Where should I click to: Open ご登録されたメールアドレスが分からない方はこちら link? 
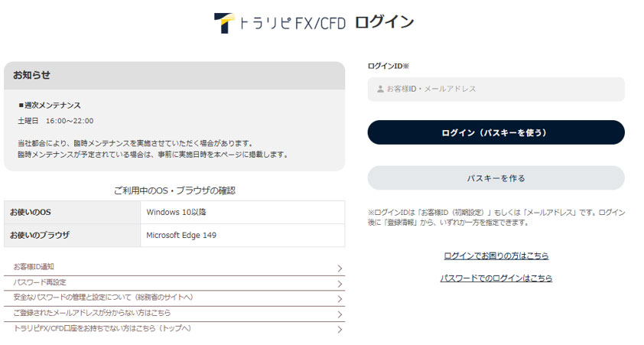tap(174, 314)
